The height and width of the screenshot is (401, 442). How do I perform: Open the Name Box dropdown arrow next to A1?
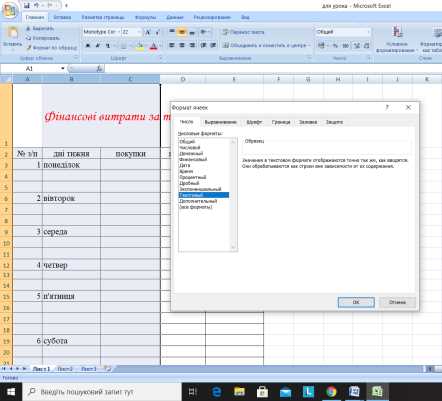tap(63, 69)
